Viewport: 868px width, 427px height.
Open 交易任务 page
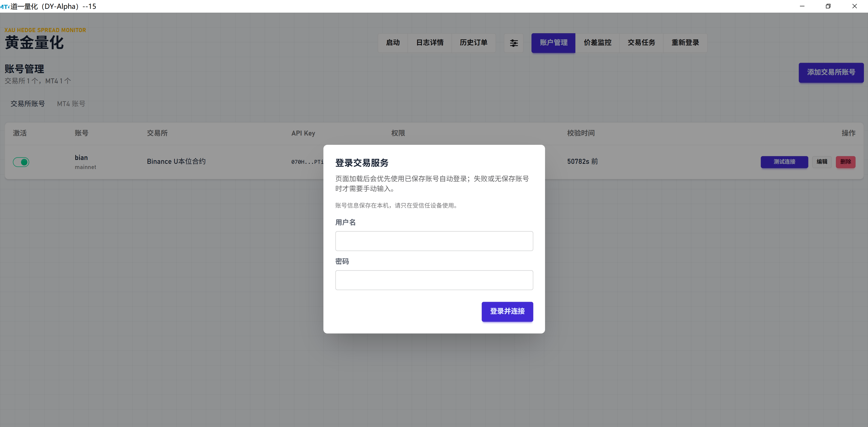click(641, 43)
